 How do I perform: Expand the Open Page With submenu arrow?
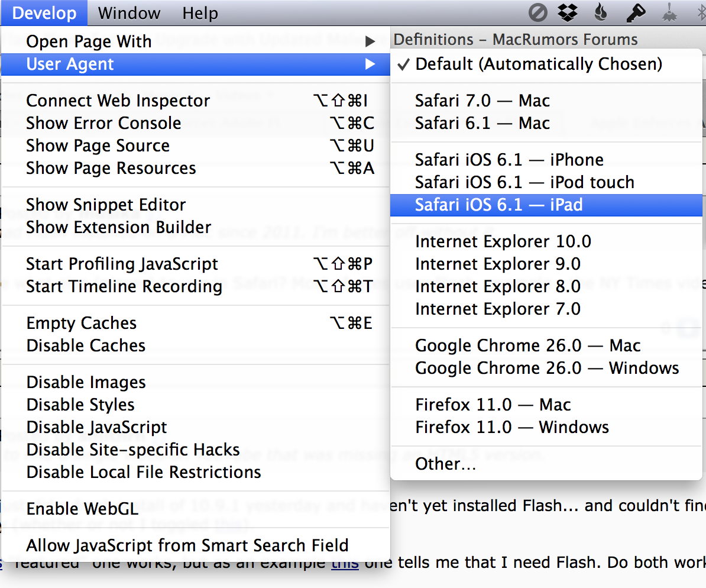coord(370,41)
